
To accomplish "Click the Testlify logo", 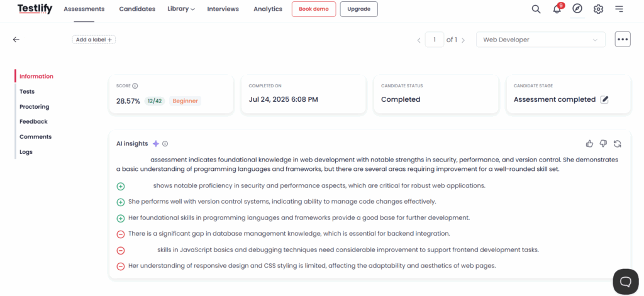I will pos(35,9).
